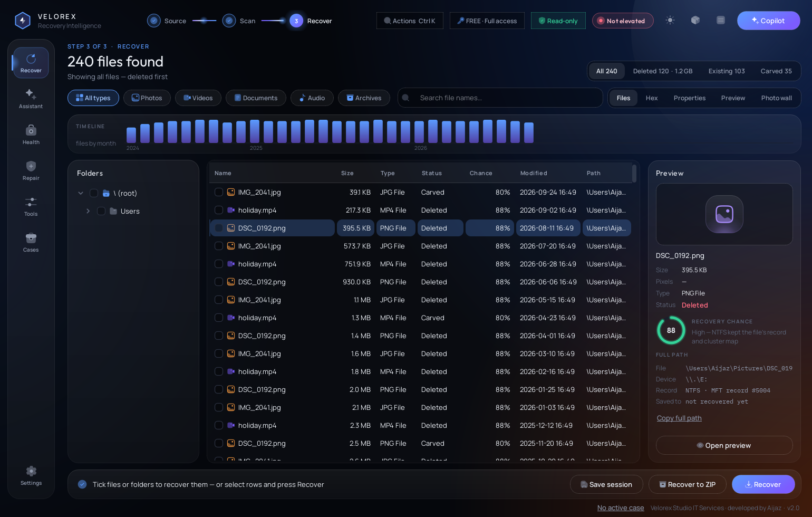This screenshot has height=517, width=812.
Task: Expand the Users folder node
Action: [x=88, y=211]
